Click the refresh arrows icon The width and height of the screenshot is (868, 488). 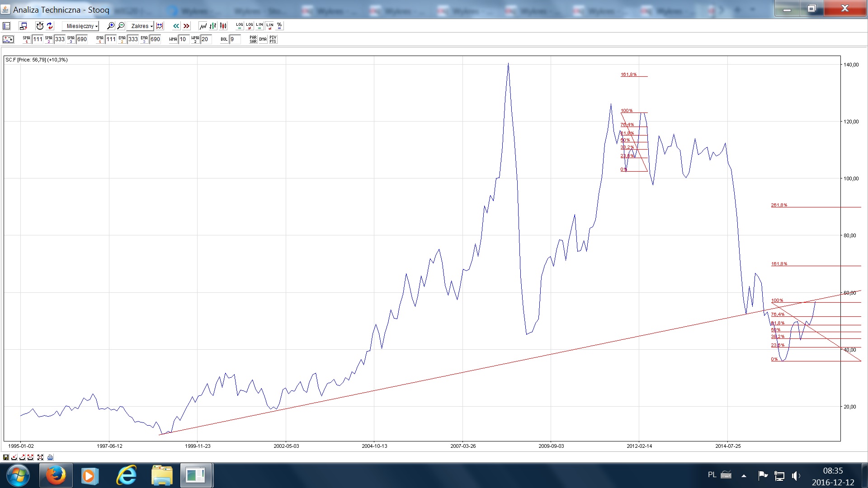pos(50,26)
